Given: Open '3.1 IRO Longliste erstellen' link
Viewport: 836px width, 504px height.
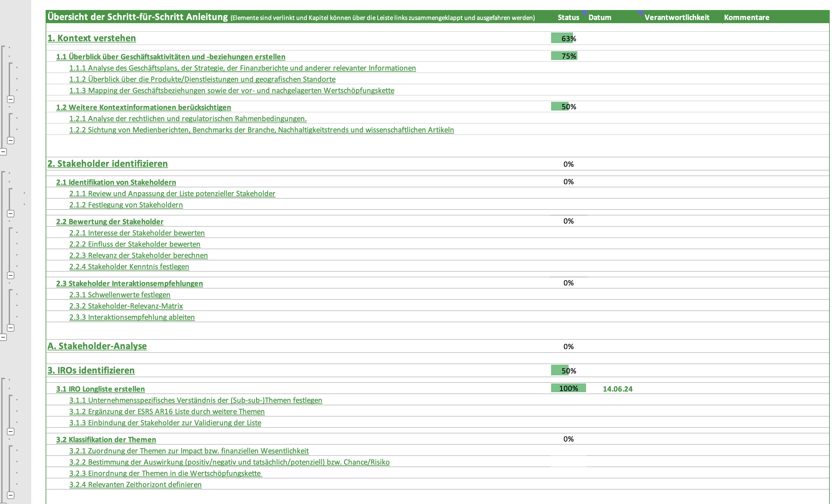Looking at the screenshot, I should (x=100, y=389).
